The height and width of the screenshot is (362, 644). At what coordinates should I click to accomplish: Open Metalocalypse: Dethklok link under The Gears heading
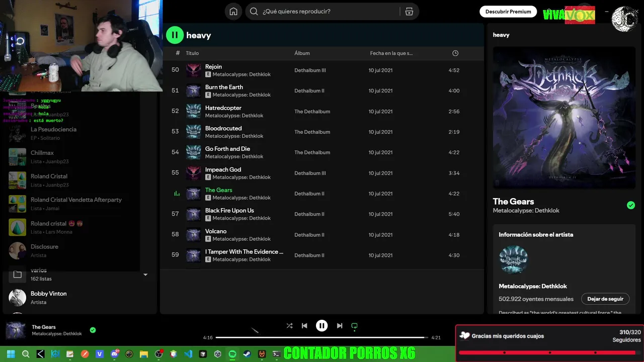526,211
